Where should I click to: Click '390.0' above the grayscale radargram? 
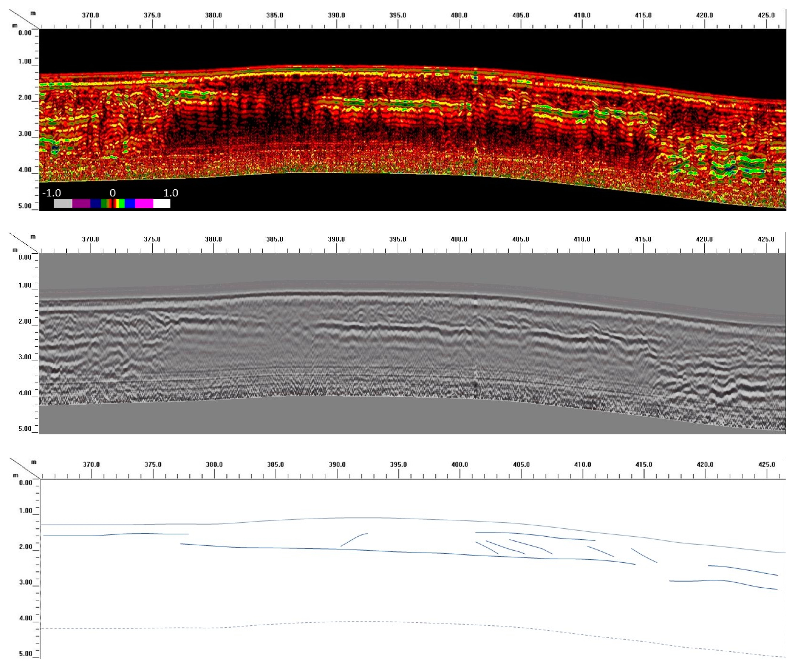tap(336, 239)
